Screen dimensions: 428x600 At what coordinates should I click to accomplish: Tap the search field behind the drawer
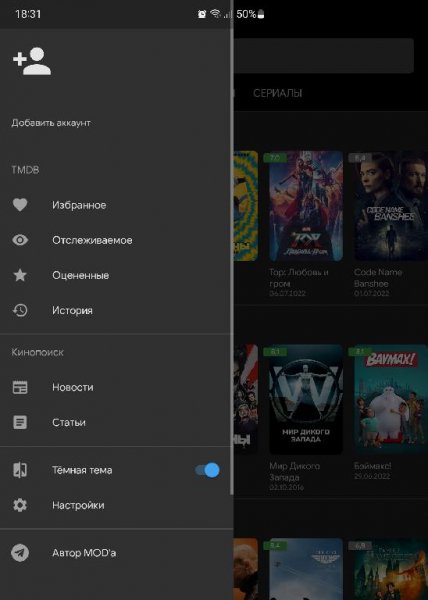coord(324,55)
